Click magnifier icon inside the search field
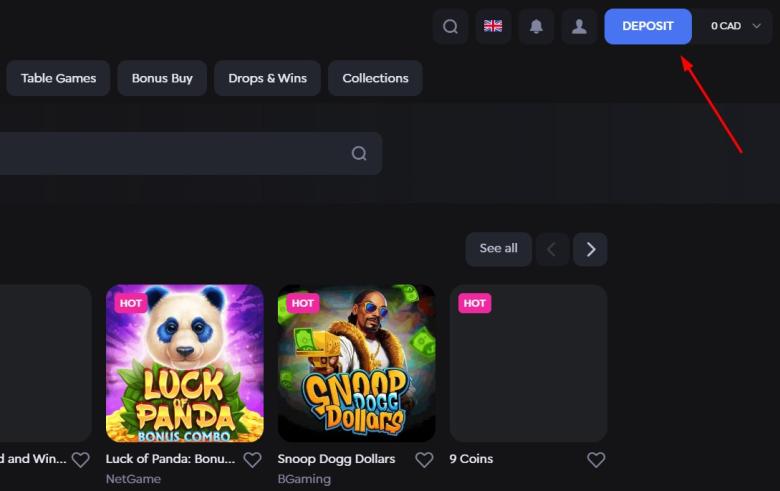Viewport: 780px width, 491px height. pos(359,154)
